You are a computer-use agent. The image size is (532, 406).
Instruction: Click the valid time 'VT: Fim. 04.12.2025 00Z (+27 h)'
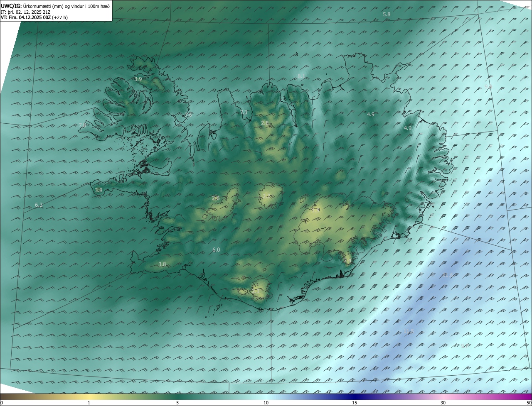pyautogui.click(x=34, y=17)
